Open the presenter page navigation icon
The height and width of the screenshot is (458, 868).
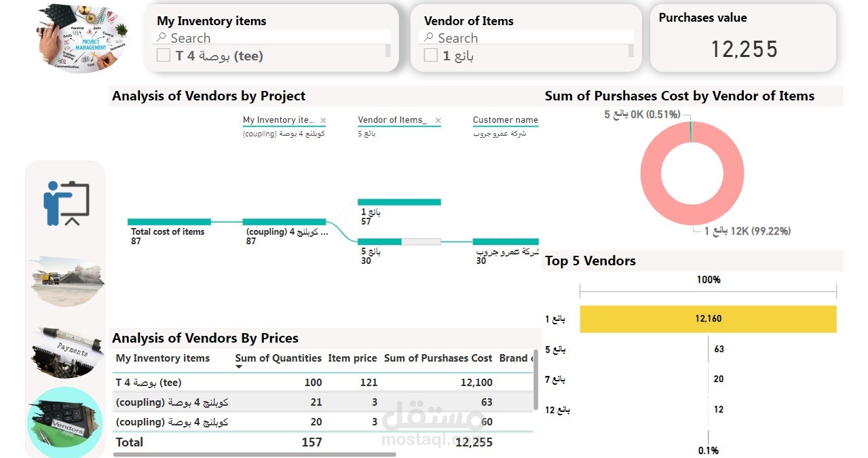[67, 202]
